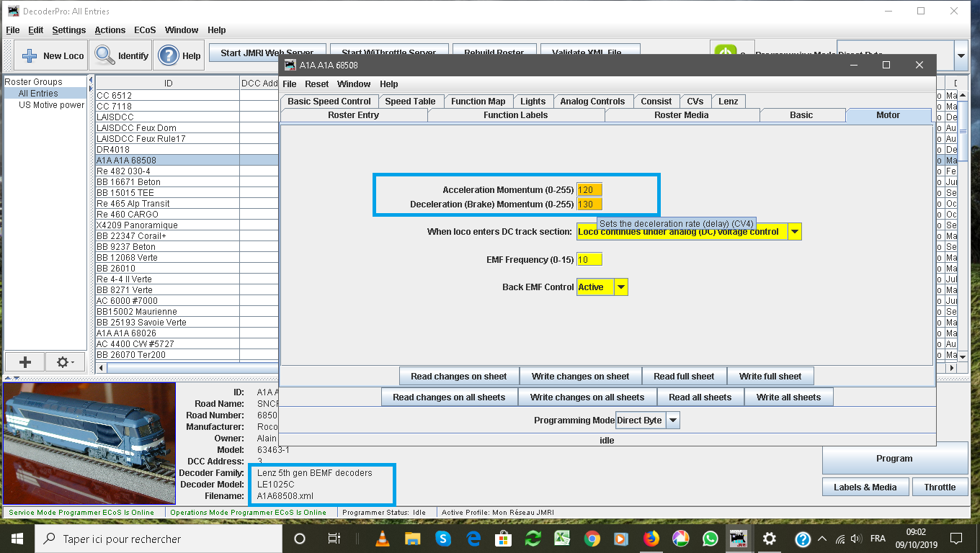Click the Throttle button

[940, 487]
